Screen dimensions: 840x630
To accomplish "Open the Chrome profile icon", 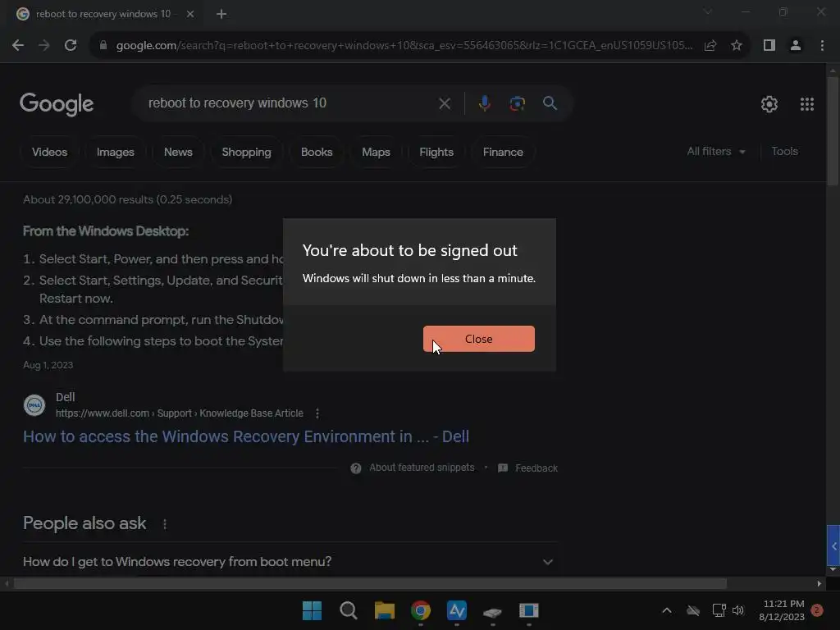I will pos(796,46).
